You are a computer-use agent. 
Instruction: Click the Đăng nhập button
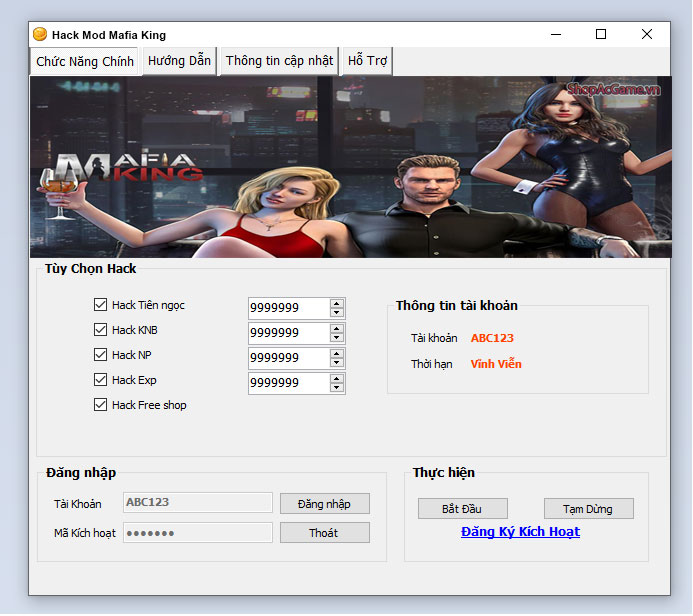click(x=325, y=504)
